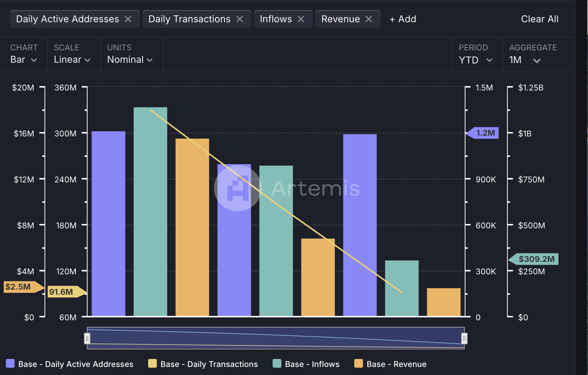
Task: Remove the Daily Active Addresses metric chip
Action: [128, 19]
